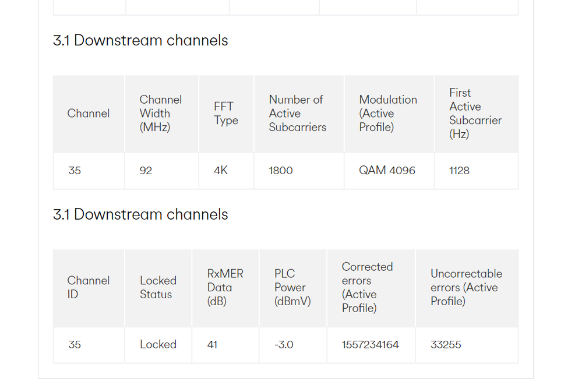Image resolution: width=582 pixels, height=392 pixels.
Task: Click the Modulation (Active Profile) header
Action: [x=388, y=113]
